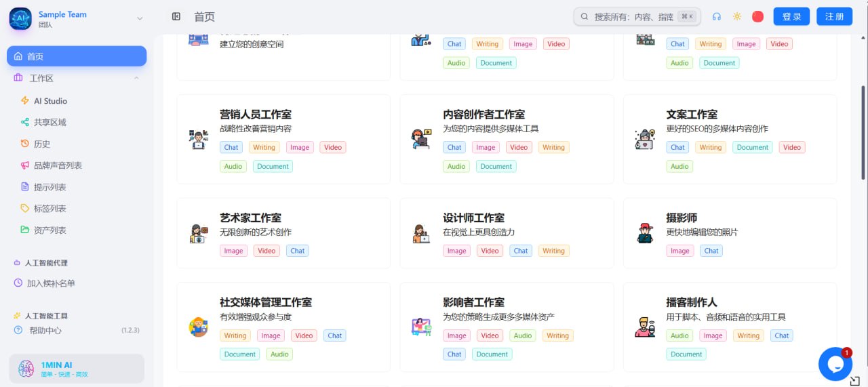Click the 提示列表 document icon
868x387 pixels.
tap(25, 187)
